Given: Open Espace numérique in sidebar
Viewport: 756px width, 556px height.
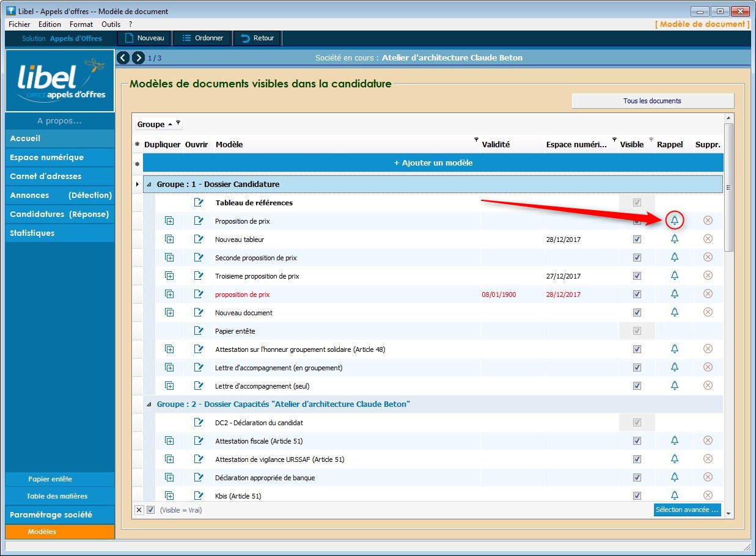Looking at the screenshot, I should [x=60, y=158].
